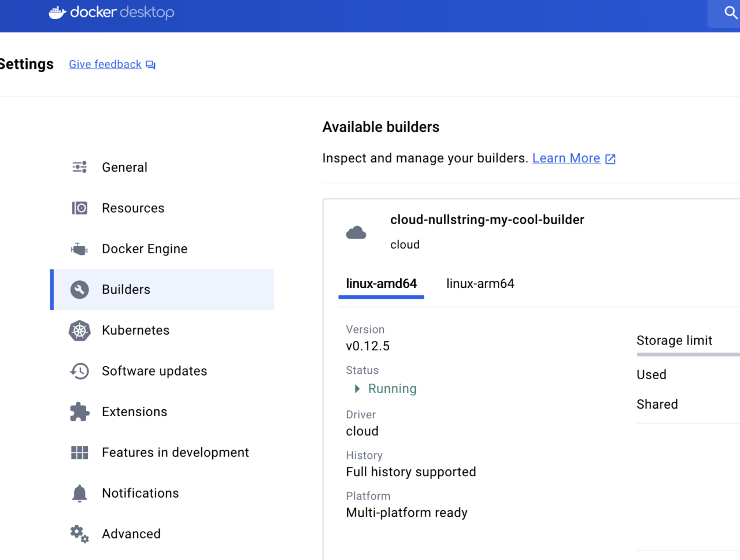Screen dimensions: 740x560
Task: Click the Notifications bell icon
Action: point(79,493)
